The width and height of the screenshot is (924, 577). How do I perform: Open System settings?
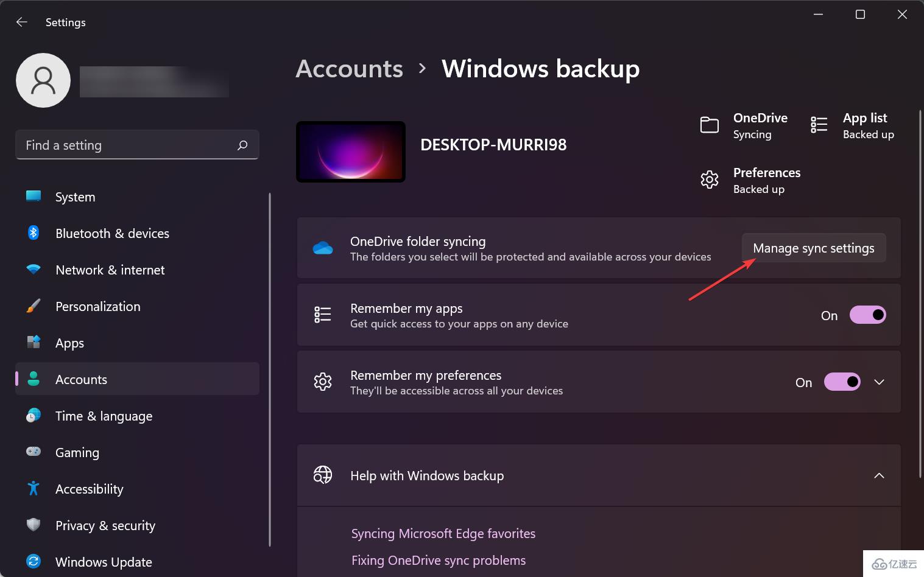click(138, 197)
